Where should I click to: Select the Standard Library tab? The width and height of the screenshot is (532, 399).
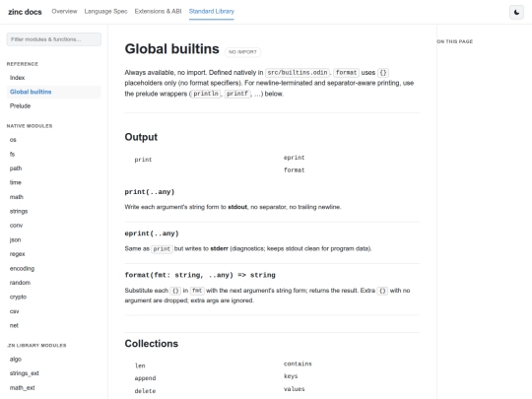click(212, 11)
